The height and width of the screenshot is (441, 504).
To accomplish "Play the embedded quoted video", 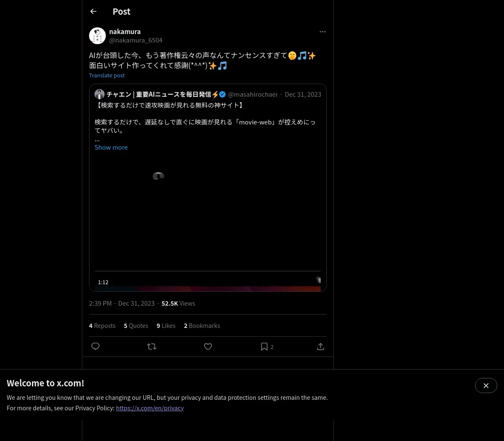I will pyautogui.click(x=208, y=219).
